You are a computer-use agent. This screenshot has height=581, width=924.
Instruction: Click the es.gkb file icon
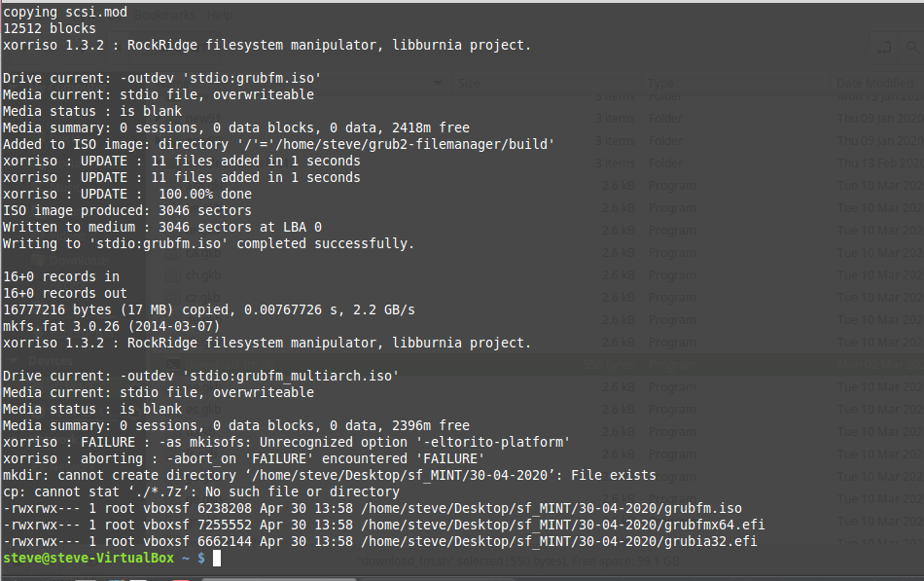point(173,409)
